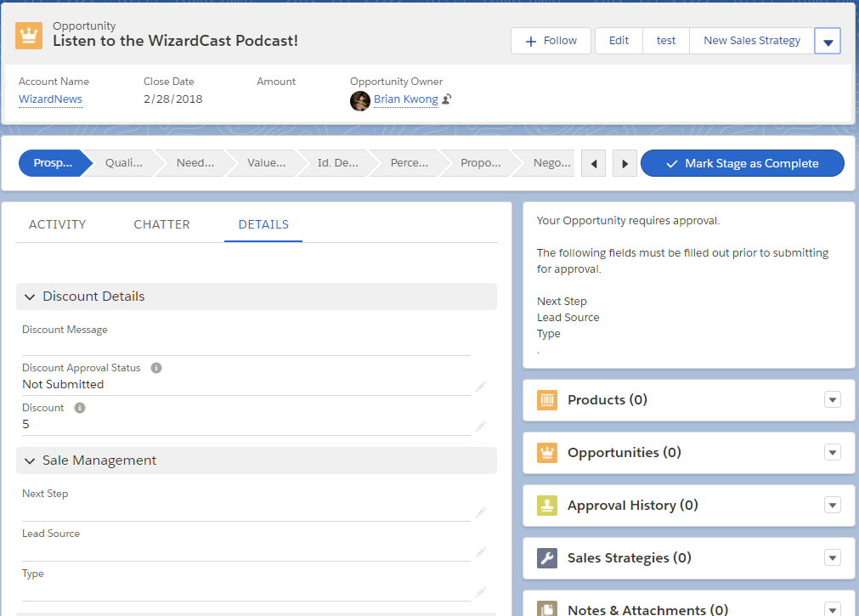
Task: Open the Opportunities (0) related list
Action: click(x=624, y=453)
